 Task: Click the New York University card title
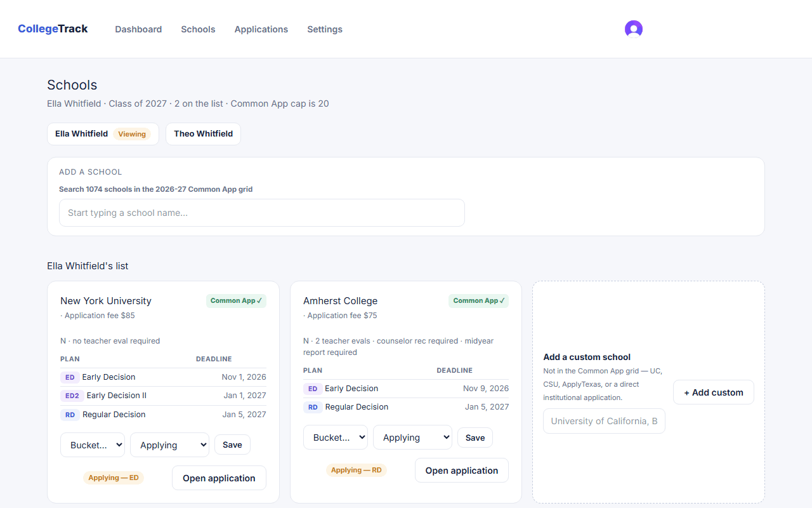(106, 301)
